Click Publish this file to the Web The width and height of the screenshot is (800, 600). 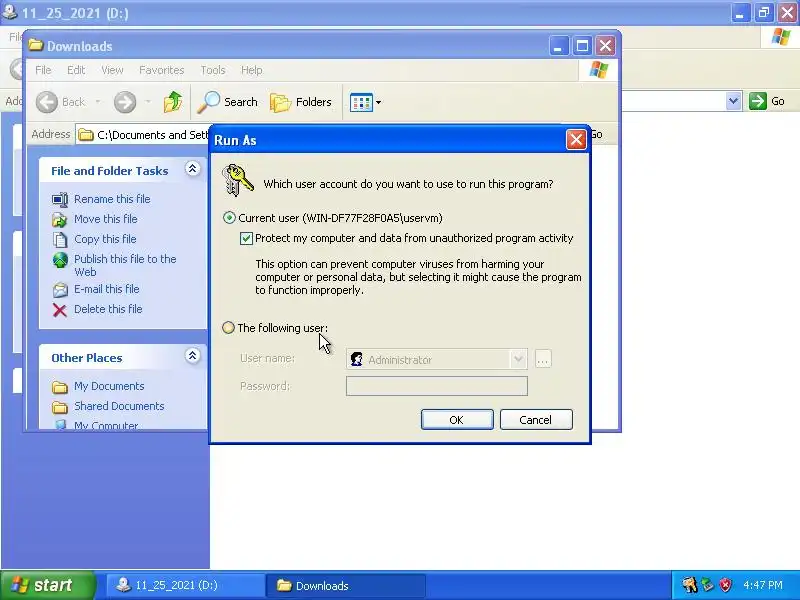tap(125, 265)
